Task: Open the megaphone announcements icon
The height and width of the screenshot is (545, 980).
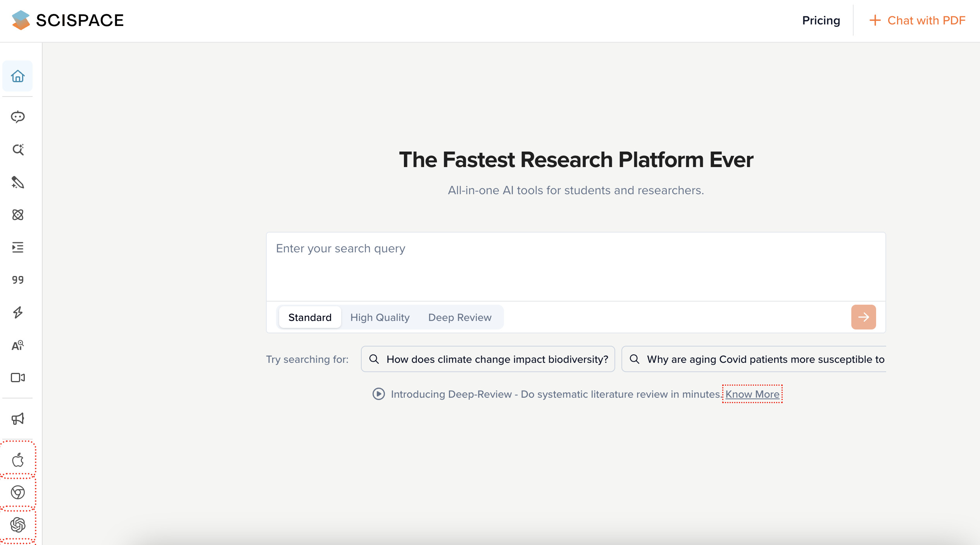Action: pyautogui.click(x=18, y=419)
